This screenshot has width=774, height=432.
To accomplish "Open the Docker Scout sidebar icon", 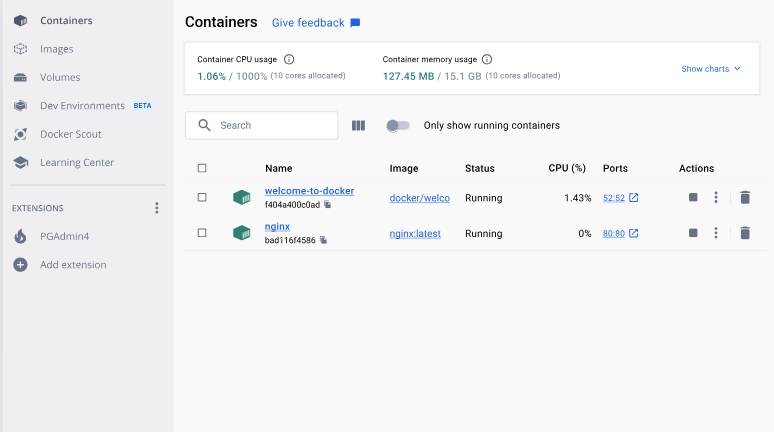I will pos(20,134).
